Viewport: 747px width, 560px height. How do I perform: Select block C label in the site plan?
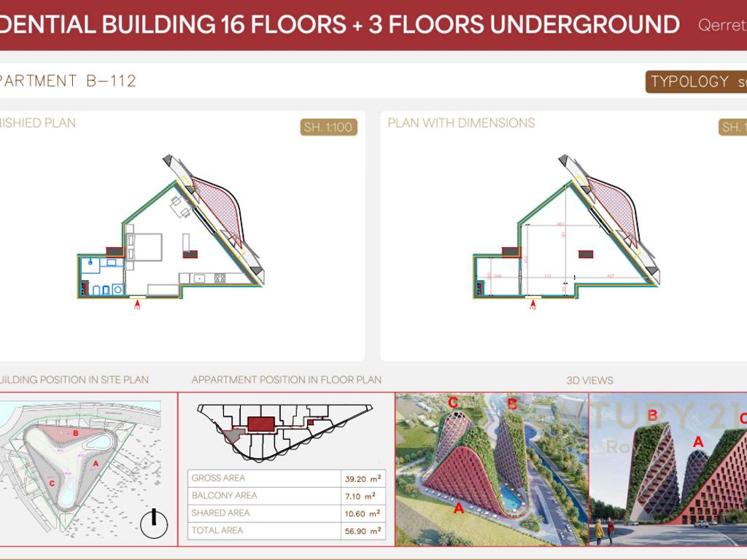tap(52, 483)
